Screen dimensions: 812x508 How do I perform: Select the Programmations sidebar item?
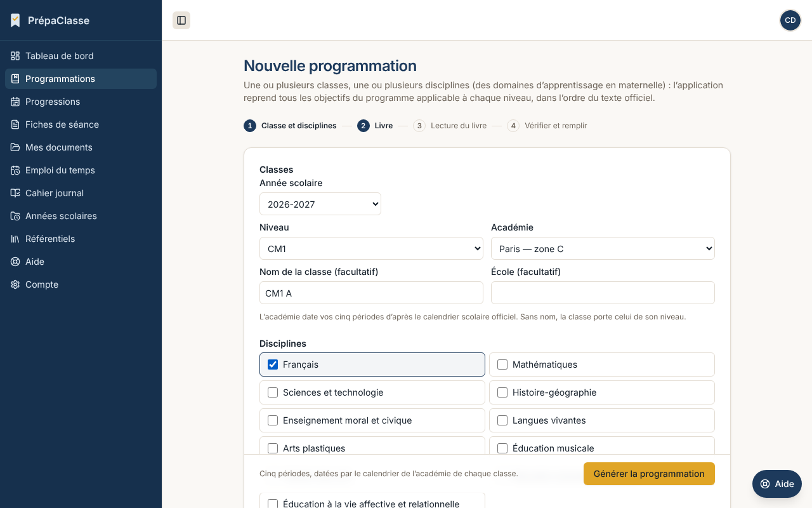coord(81,79)
